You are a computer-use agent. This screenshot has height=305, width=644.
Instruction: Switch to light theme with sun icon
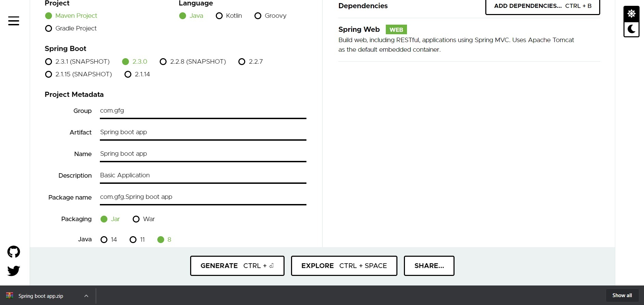click(631, 14)
